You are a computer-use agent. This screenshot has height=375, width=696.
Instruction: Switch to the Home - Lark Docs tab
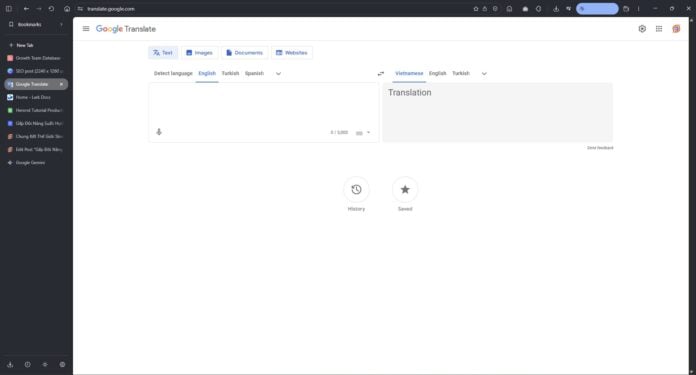(36, 97)
